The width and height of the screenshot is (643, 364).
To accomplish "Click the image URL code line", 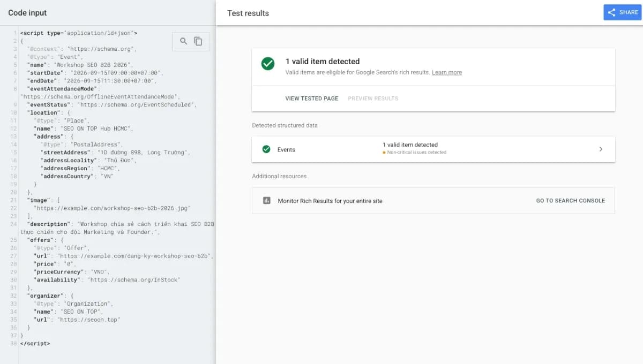I will 112,208.
